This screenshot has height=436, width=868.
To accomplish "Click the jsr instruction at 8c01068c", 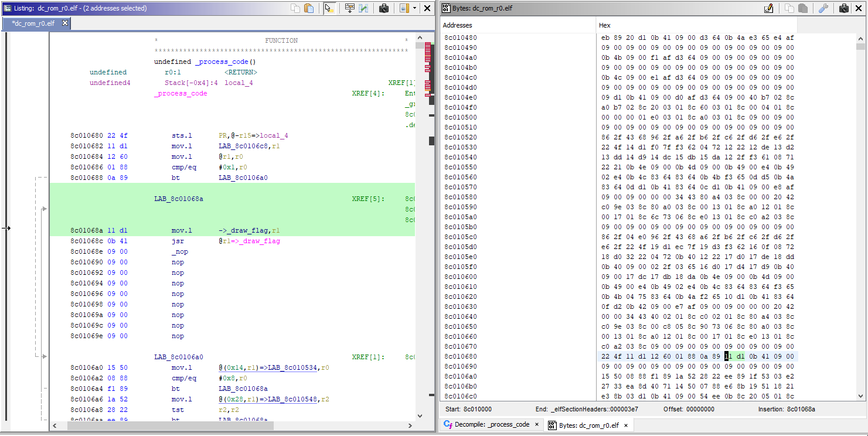I will tap(178, 241).
